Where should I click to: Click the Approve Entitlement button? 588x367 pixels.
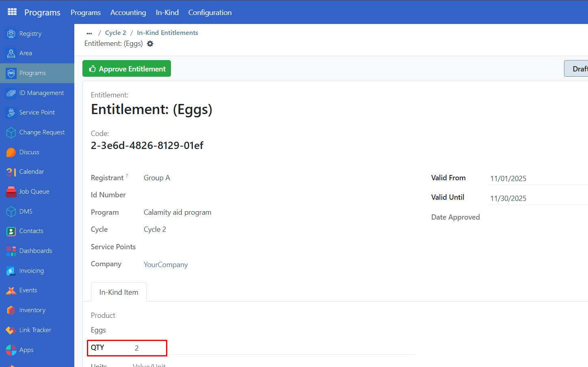(x=127, y=69)
